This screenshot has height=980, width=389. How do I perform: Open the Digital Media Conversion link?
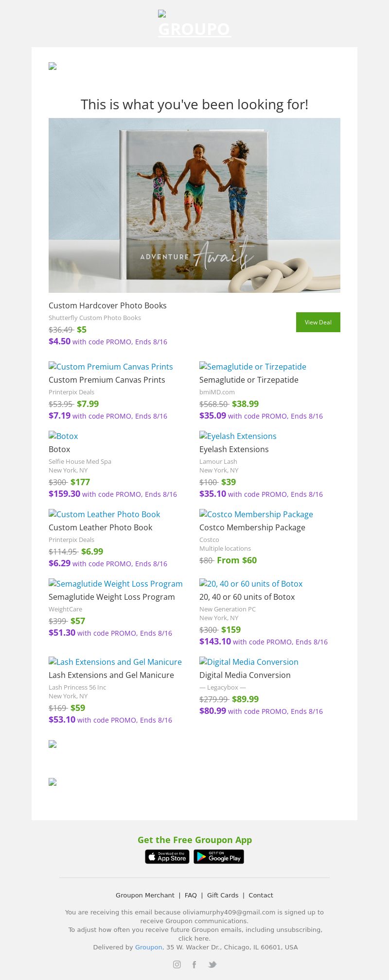point(249,662)
